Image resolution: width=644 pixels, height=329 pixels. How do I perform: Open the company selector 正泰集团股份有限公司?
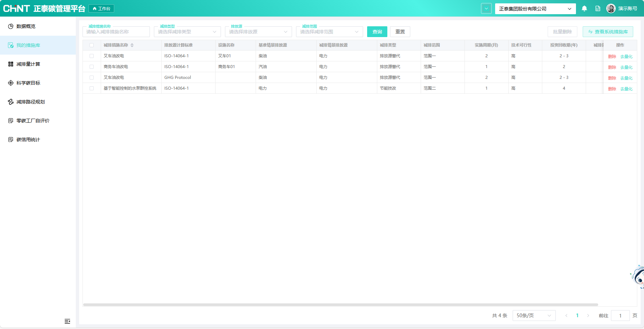click(536, 9)
